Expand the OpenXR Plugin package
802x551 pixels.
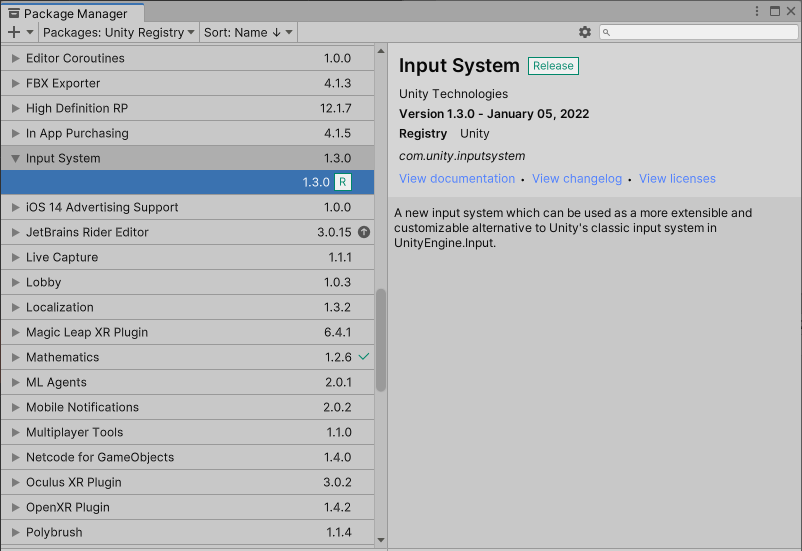click(15, 508)
